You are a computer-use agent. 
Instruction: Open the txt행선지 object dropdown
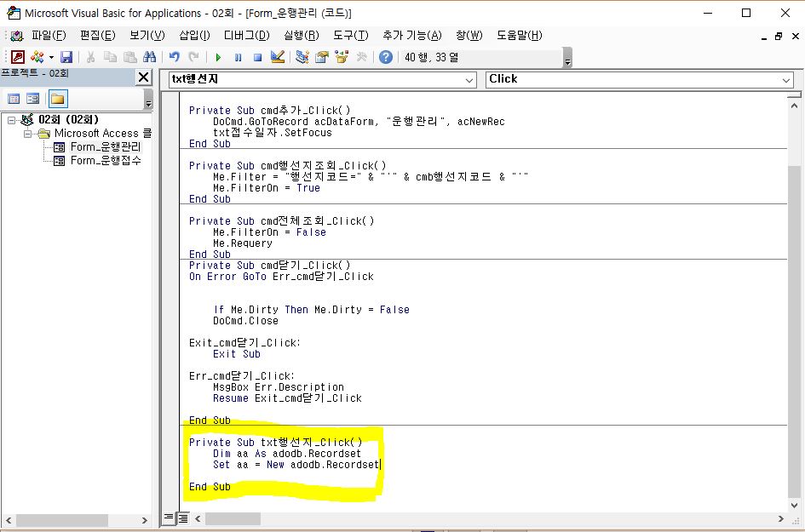[469, 79]
